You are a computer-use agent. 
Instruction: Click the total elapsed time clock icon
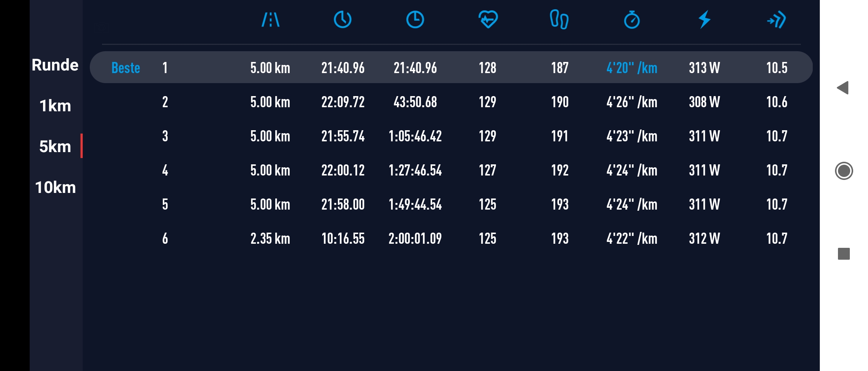[x=415, y=20]
